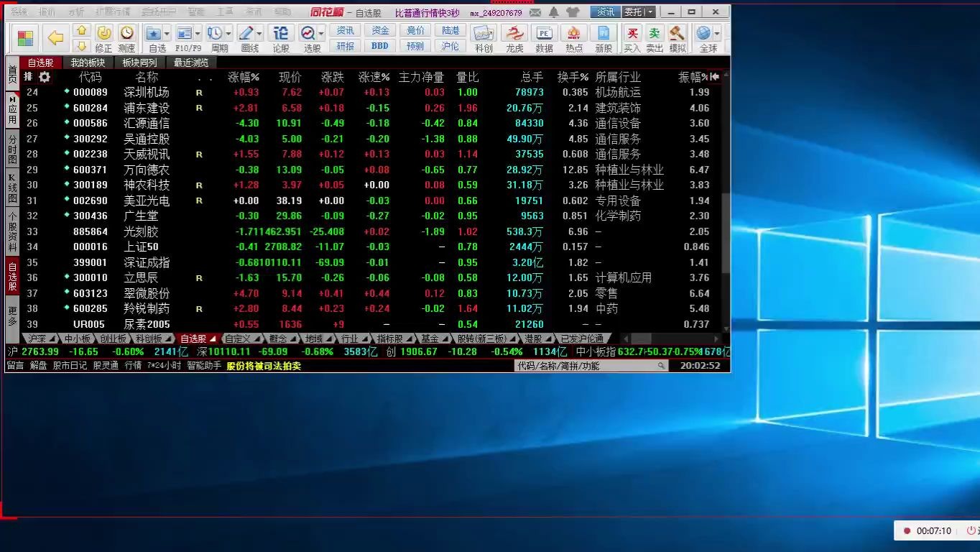Open the K线图 sidebar tab
This screenshot has height=552, width=980.
pos(12,188)
